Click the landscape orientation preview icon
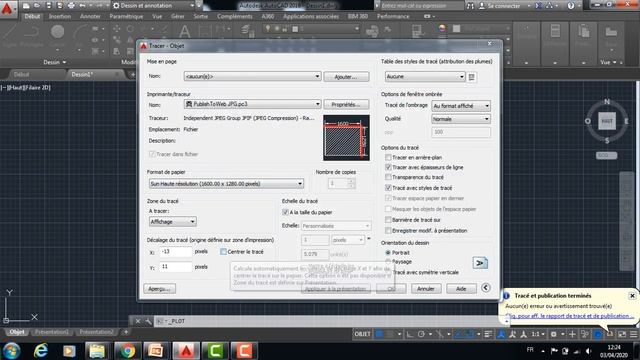640x360 pixels. pos(480,263)
